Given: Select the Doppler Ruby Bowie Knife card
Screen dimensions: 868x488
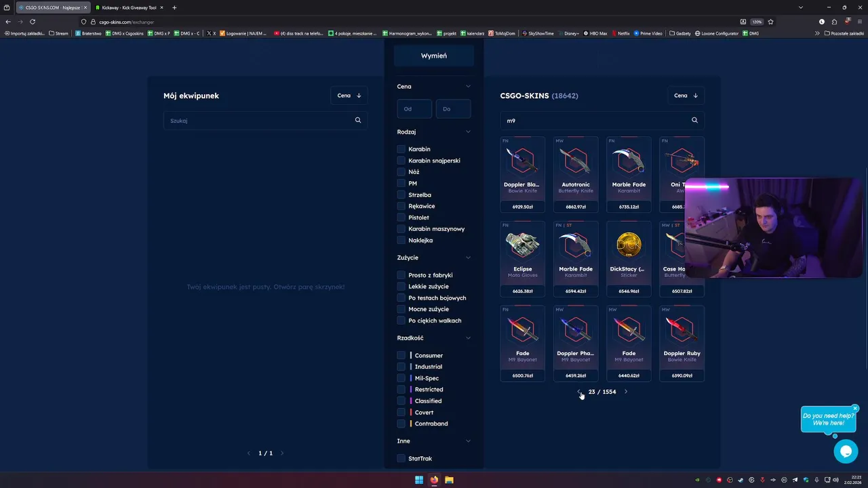Looking at the screenshot, I should (682, 343).
